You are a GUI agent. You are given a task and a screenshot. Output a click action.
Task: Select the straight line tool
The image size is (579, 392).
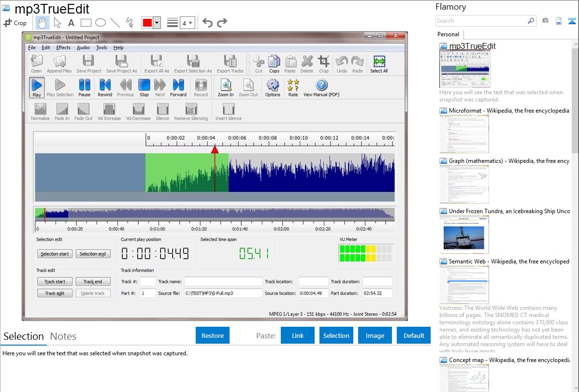click(x=115, y=23)
